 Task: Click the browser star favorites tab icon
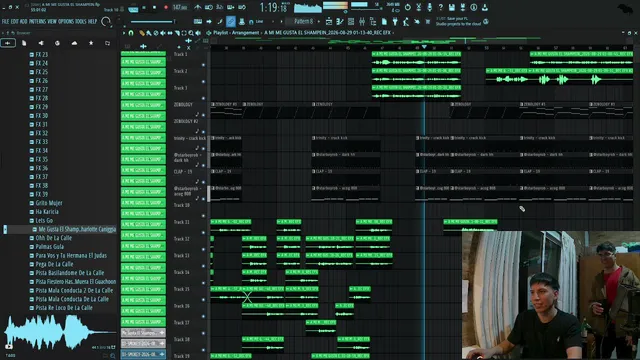(x=91, y=43)
